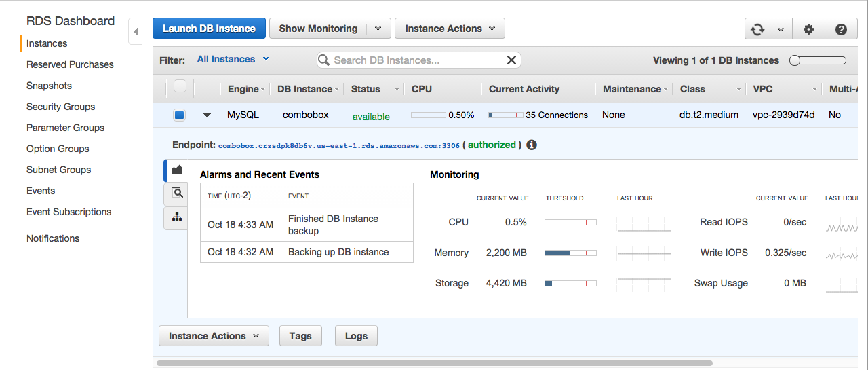Open the settings gear icon
The image size is (868, 370).
click(x=808, y=29)
